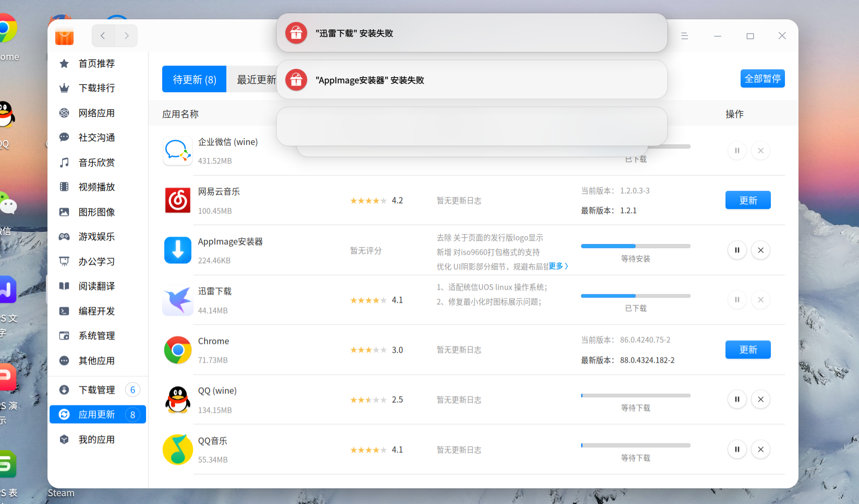Open the Steam desktop shortcut
The image size is (859, 504).
pyautogui.click(x=61, y=493)
